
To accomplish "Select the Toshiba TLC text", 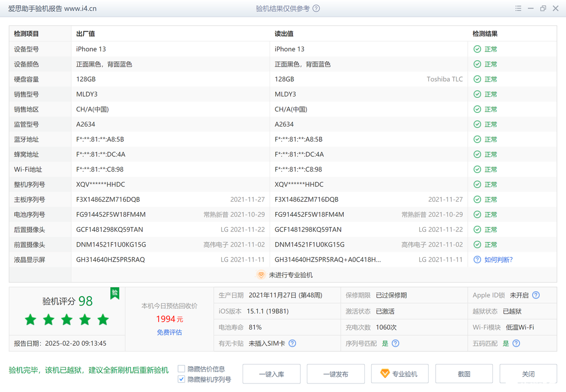I will coord(445,79).
